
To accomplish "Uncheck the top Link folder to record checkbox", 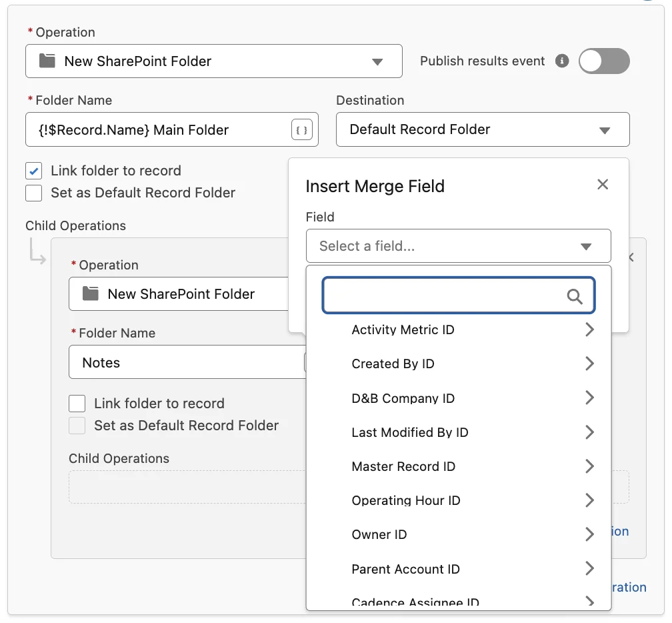I will [x=34, y=171].
